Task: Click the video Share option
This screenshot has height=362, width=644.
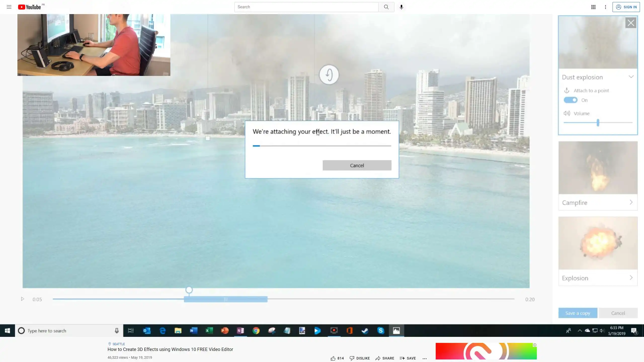Action: [385, 358]
